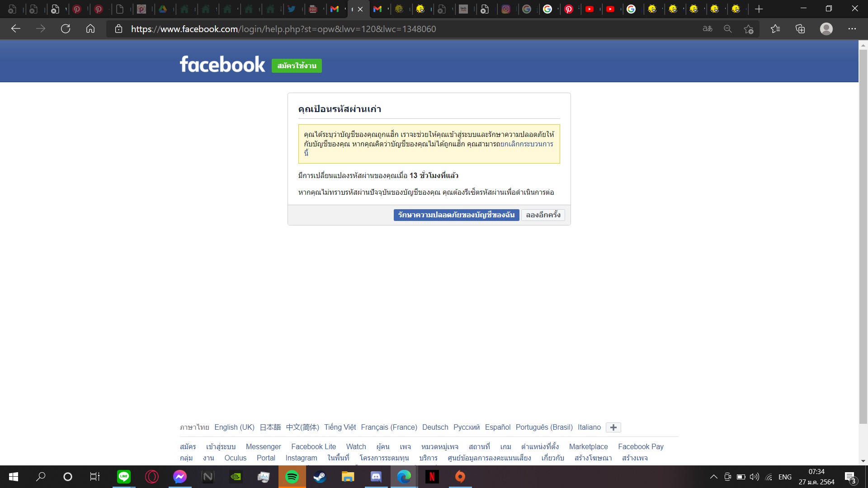Choose Tiếng Việt language
Screen dimensions: 868x488
340,427
